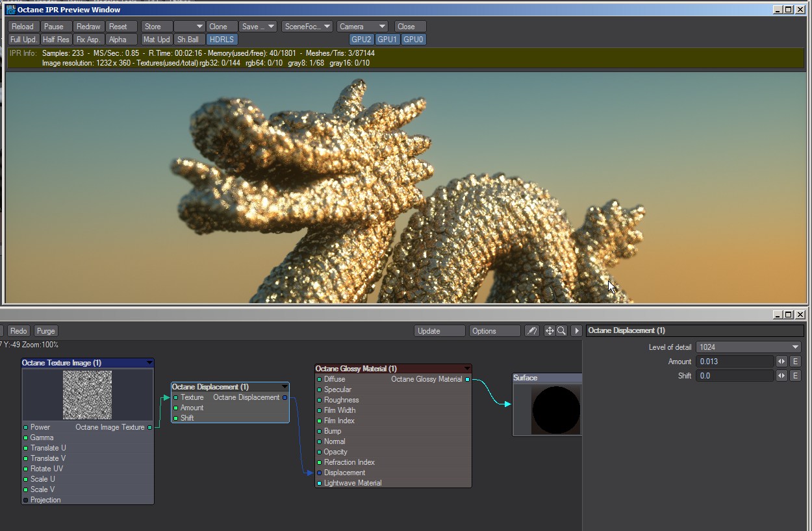812x531 pixels.
Task: Click the Amount envelope E button
Action: click(795, 362)
